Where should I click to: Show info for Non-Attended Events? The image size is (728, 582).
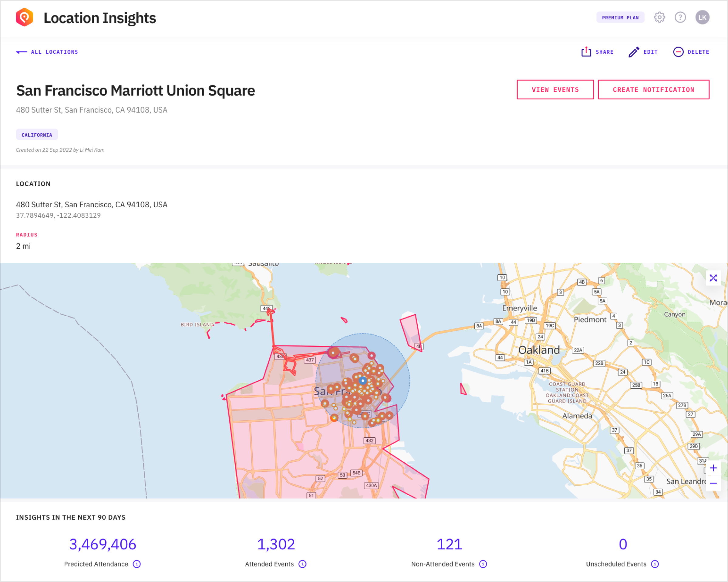(x=483, y=564)
